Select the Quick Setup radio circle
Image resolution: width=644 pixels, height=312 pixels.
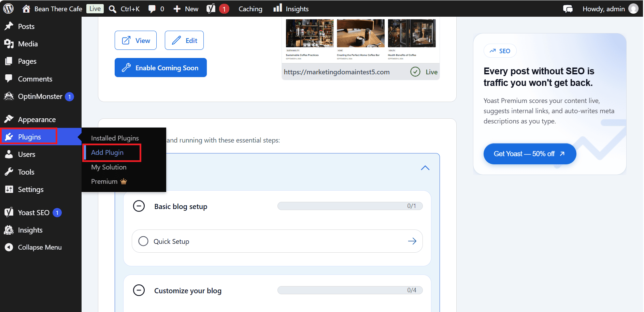143,241
